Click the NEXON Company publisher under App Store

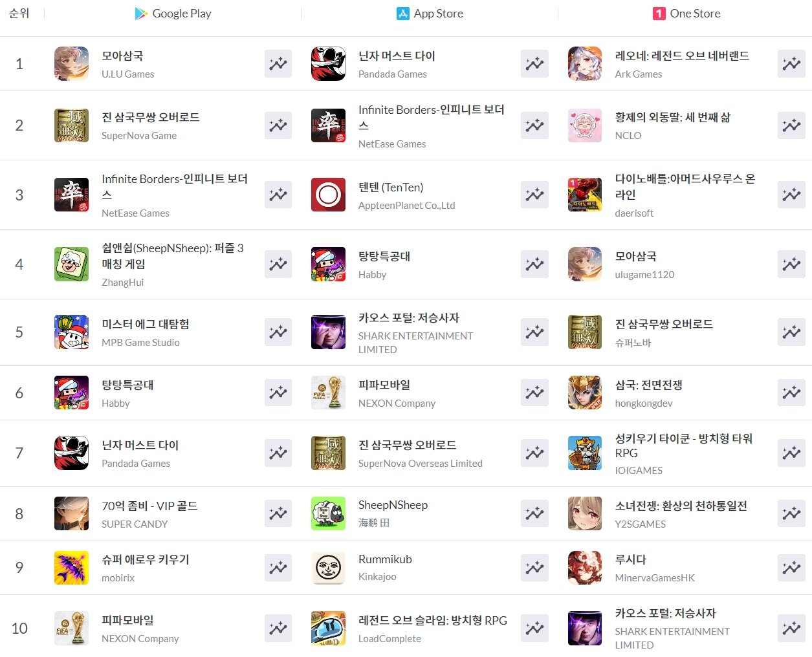click(x=397, y=403)
